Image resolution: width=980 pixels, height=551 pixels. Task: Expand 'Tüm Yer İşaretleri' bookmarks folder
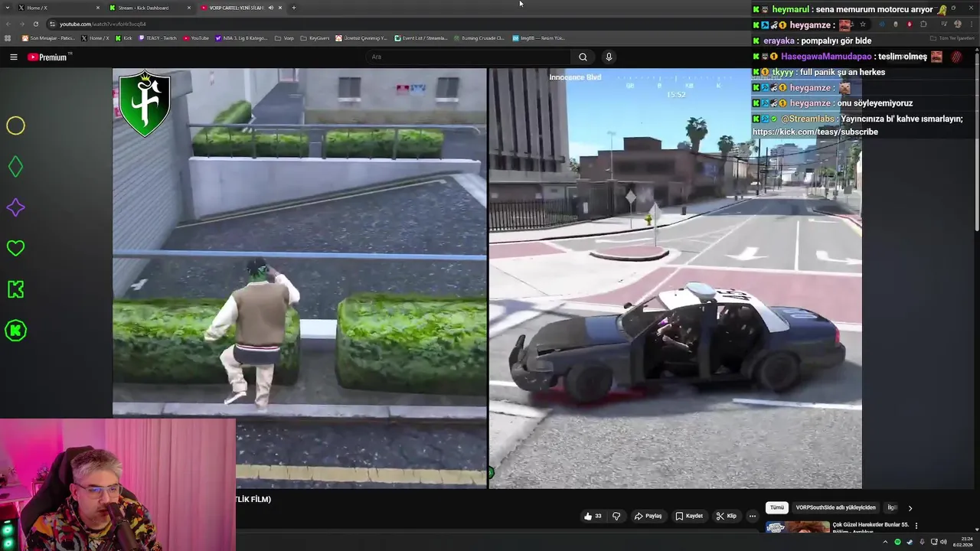click(x=953, y=38)
